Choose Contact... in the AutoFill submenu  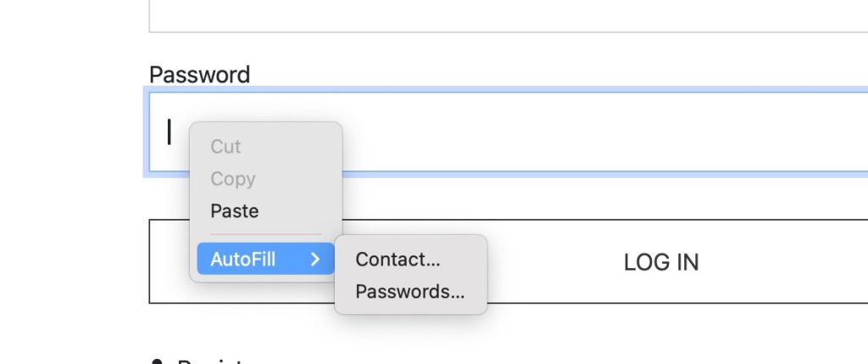[398, 260]
